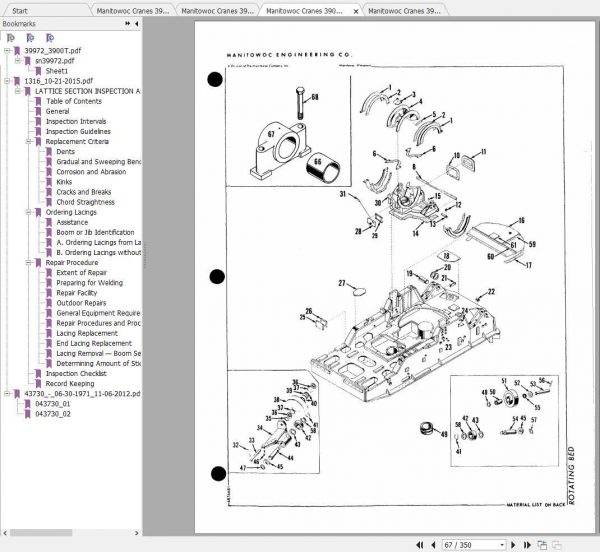The width and height of the screenshot is (600, 552).
Task: Click the first bookmark options icon
Action: pyautogui.click(x=11, y=38)
